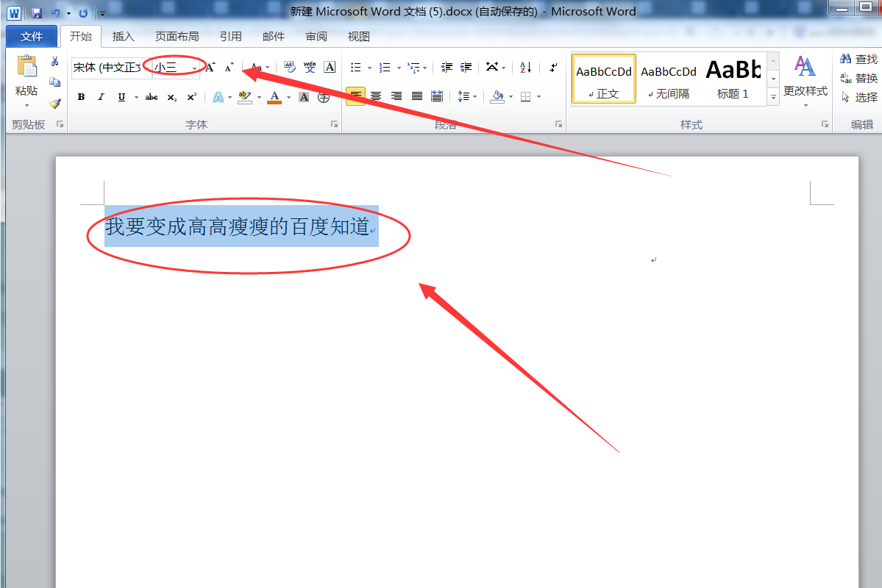
Task: Insert enclosed character icon
Action: pos(324,97)
